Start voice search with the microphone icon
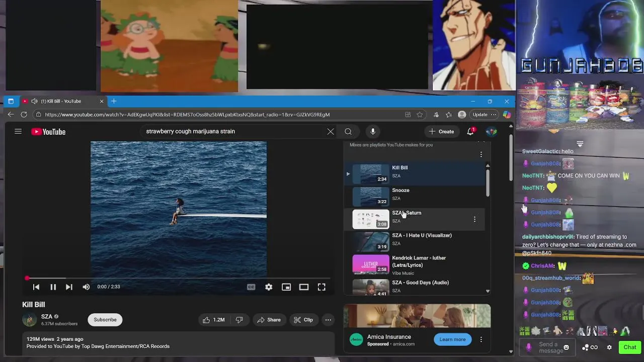644x362 pixels. click(x=373, y=132)
